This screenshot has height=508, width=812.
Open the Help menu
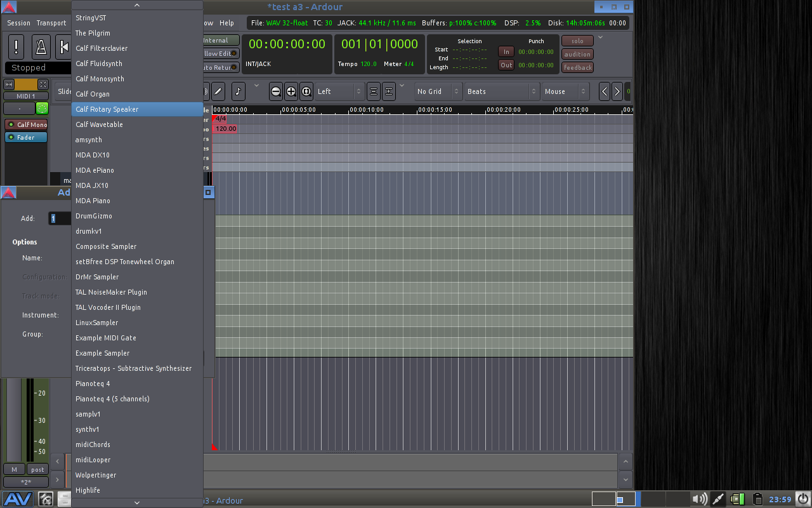pyautogui.click(x=226, y=23)
